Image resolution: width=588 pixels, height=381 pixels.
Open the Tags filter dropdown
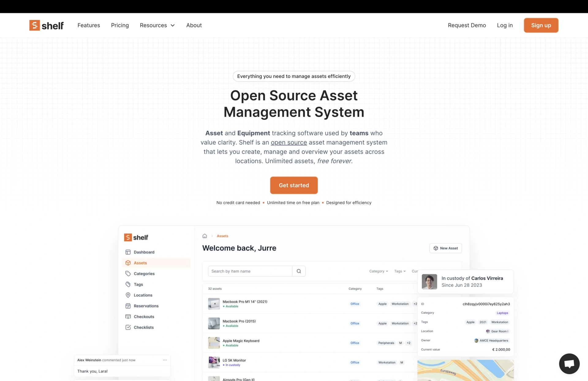click(400, 271)
